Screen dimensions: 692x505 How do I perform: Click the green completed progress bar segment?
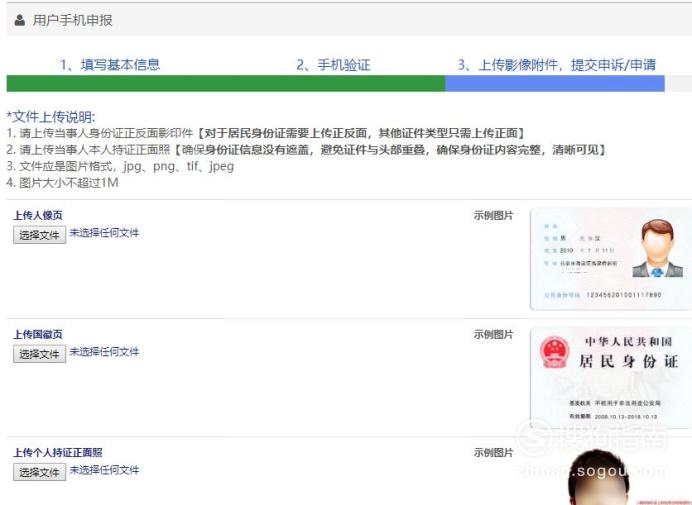click(x=226, y=83)
